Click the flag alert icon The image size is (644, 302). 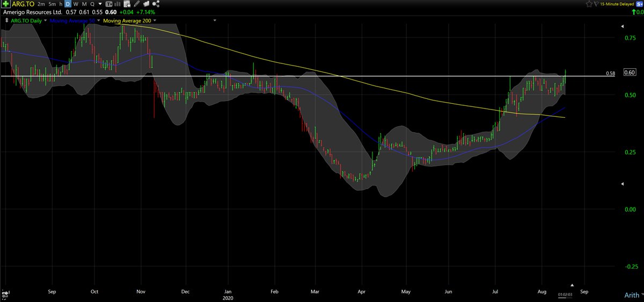click(596, 4)
